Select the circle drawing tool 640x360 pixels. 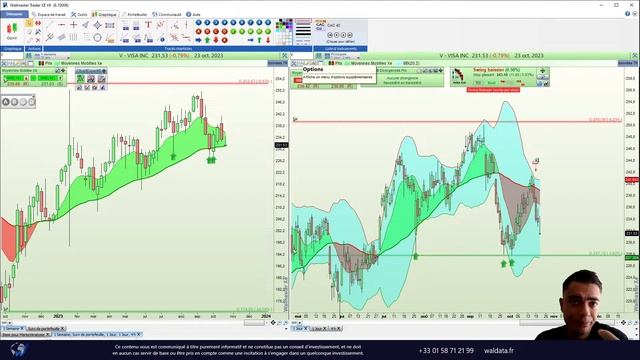click(x=97, y=38)
